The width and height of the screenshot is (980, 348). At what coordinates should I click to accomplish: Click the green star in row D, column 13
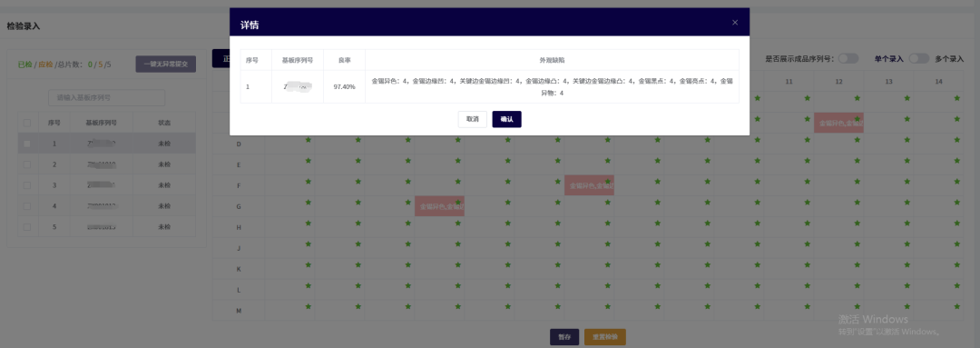[x=906, y=140]
